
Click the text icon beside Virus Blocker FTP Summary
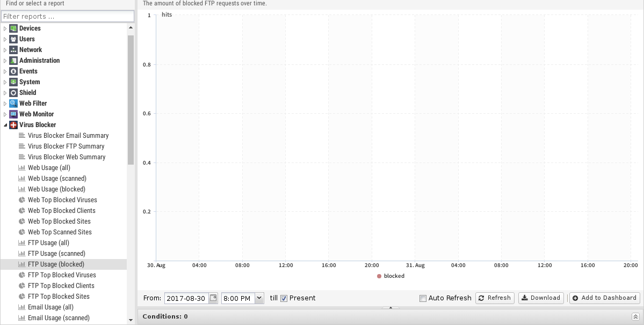(x=22, y=146)
